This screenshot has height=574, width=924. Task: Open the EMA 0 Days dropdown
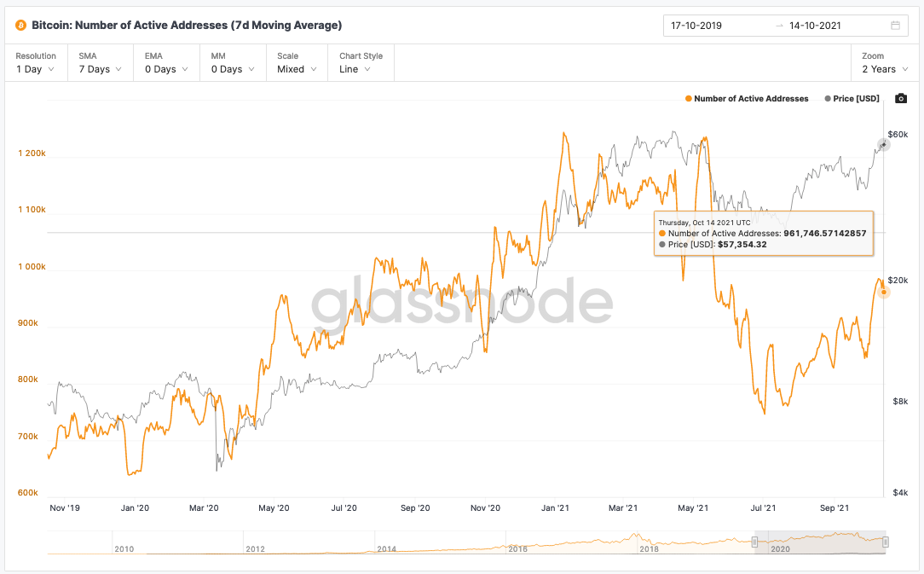coord(165,63)
